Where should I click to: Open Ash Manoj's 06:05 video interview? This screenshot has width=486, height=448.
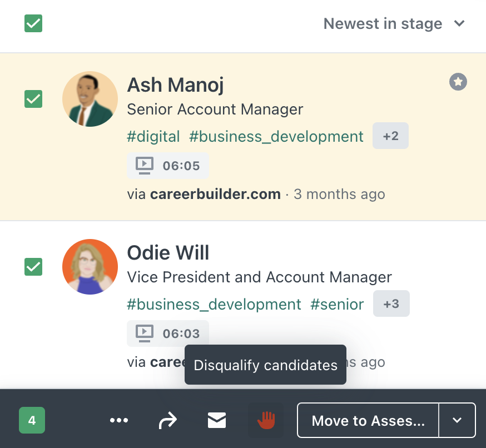coord(168,166)
